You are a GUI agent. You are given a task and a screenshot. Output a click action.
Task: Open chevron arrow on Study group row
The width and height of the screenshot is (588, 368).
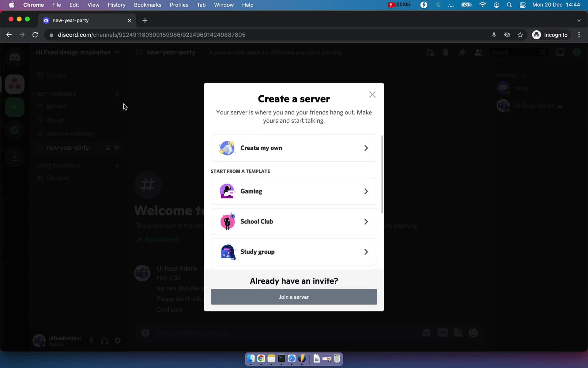(366, 252)
